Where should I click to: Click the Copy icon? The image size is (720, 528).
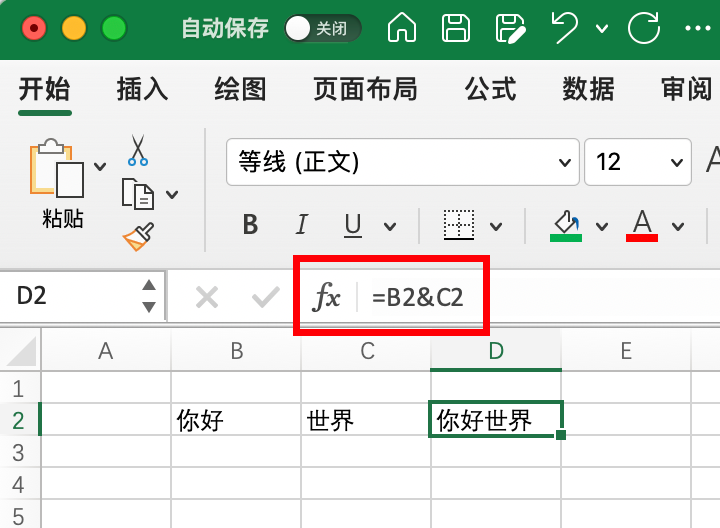137,193
